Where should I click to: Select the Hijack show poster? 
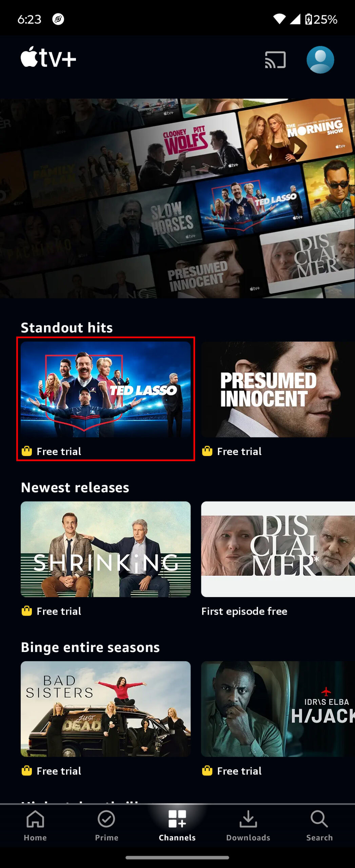point(278,709)
